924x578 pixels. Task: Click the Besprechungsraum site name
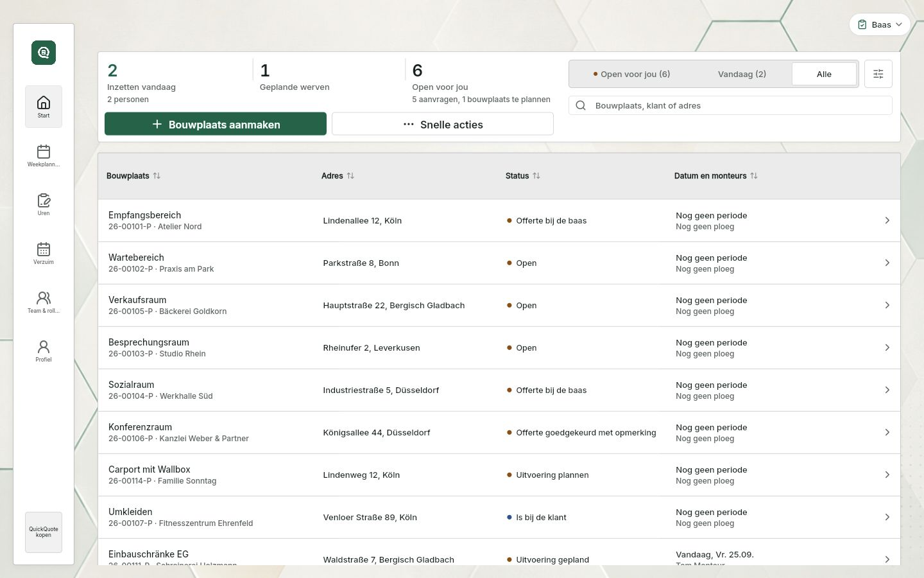click(x=149, y=342)
